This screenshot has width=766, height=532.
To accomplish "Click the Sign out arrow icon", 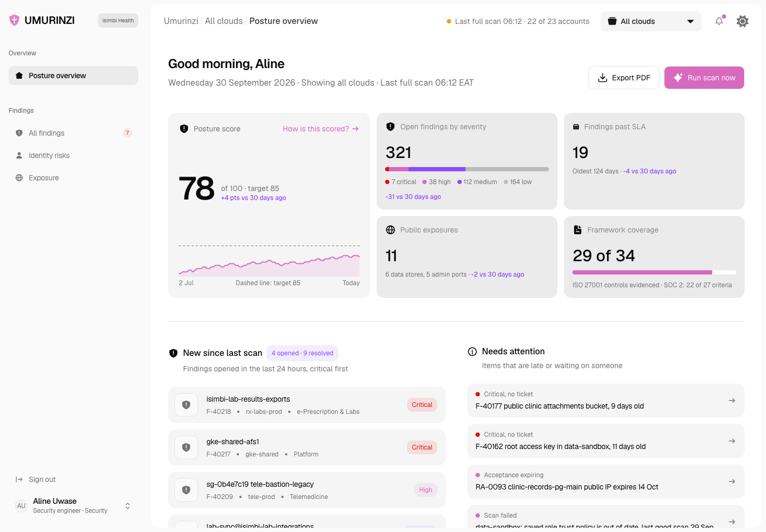I will click(x=19, y=479).
